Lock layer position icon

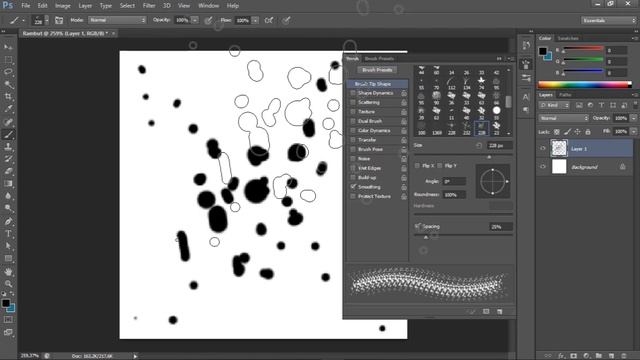(577, 132)
